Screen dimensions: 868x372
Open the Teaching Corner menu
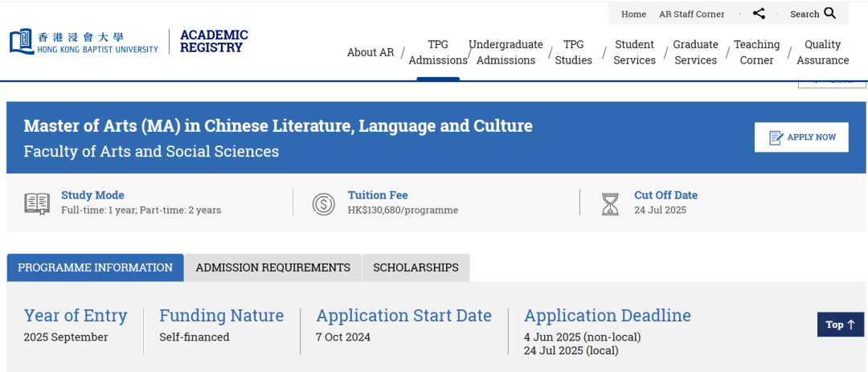(x=756, y=52)
